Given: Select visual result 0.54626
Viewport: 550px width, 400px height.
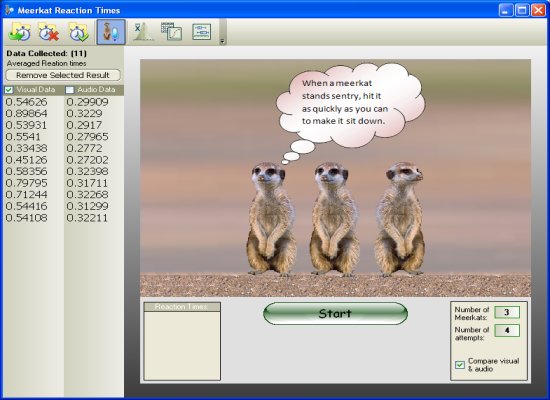Looking at the screenshot, I should pyautogui.click(x=27, y=102).
